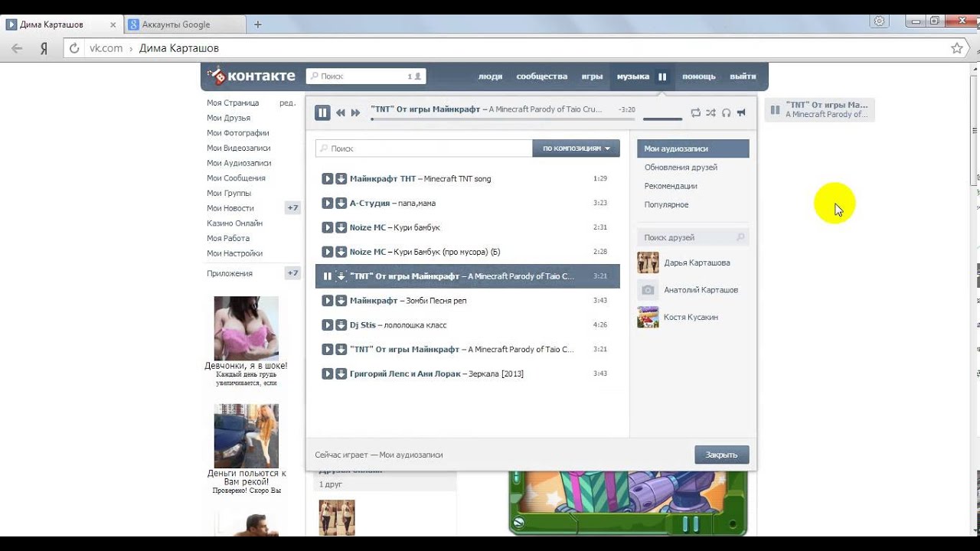Skip to next track in player

355,112
